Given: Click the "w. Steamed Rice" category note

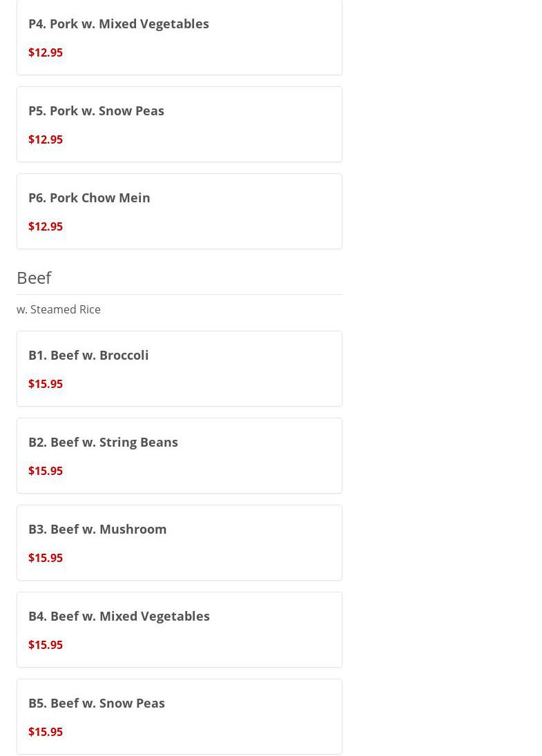Looking at the screenshot, I should coord(59,309).
